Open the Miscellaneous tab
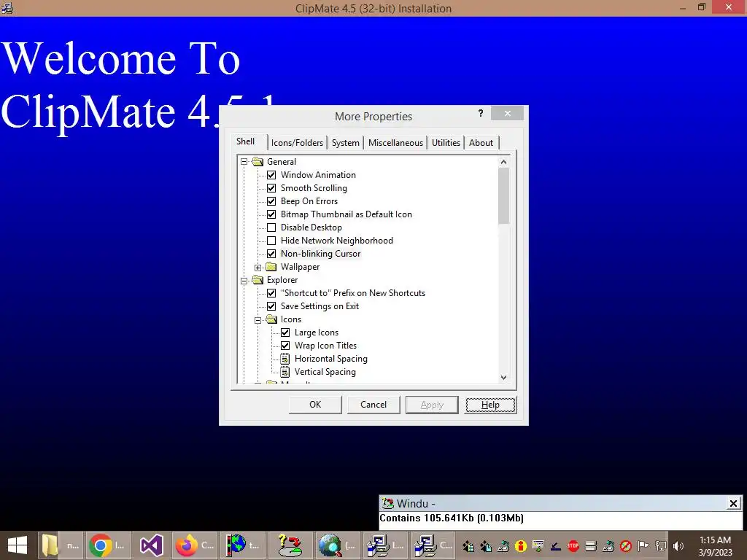747x560 pixels. 395,142
